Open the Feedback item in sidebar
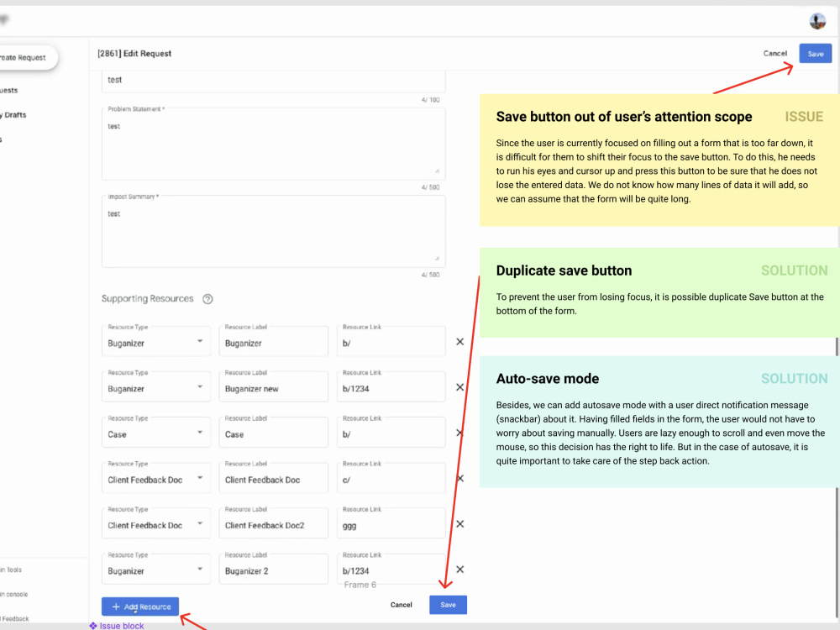The image size is (840, 630). tap(15, 619)
